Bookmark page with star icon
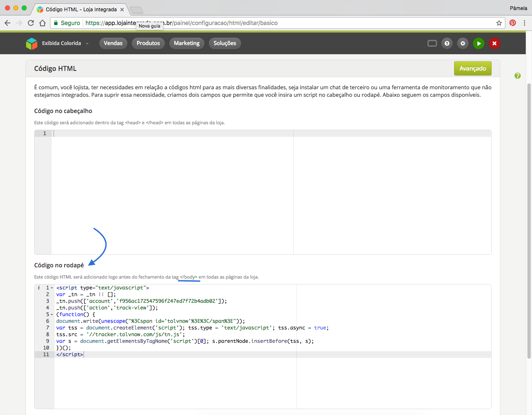Screen dimensions: 532x415 499,23
